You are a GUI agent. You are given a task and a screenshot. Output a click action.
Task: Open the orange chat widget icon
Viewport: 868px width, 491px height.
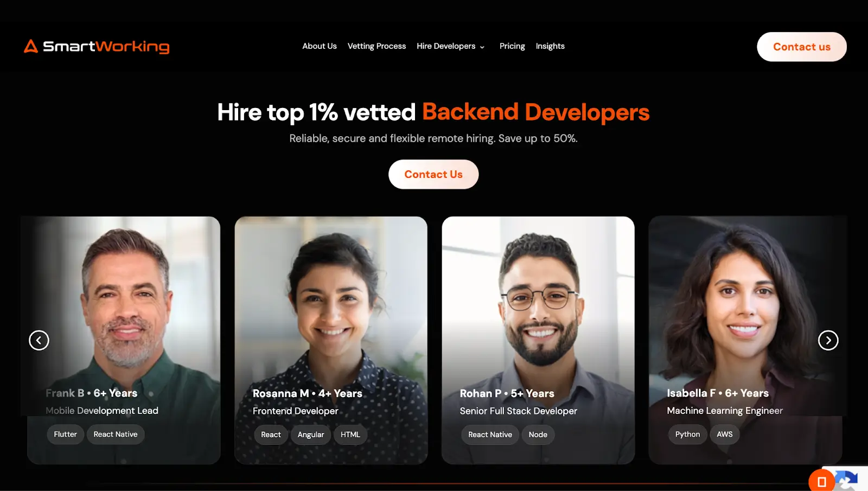point(821,481)
